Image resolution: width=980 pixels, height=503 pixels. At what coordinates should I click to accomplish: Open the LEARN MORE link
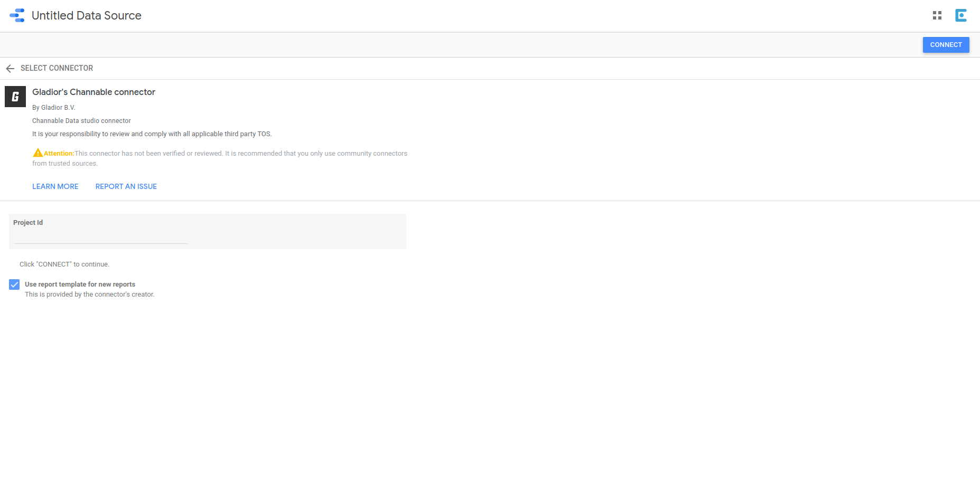coord(55,186)
